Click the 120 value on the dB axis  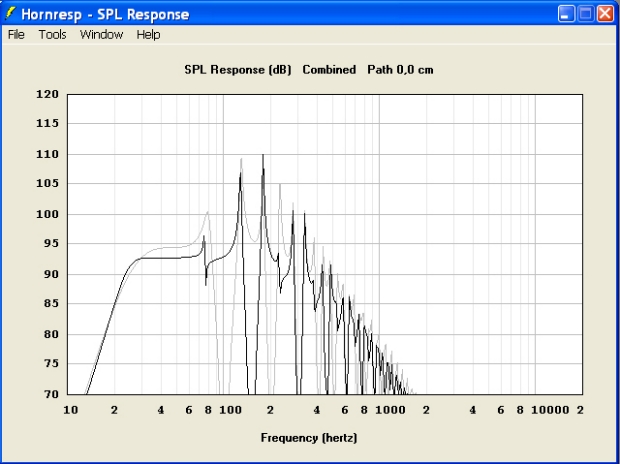(x=47, y=94)
